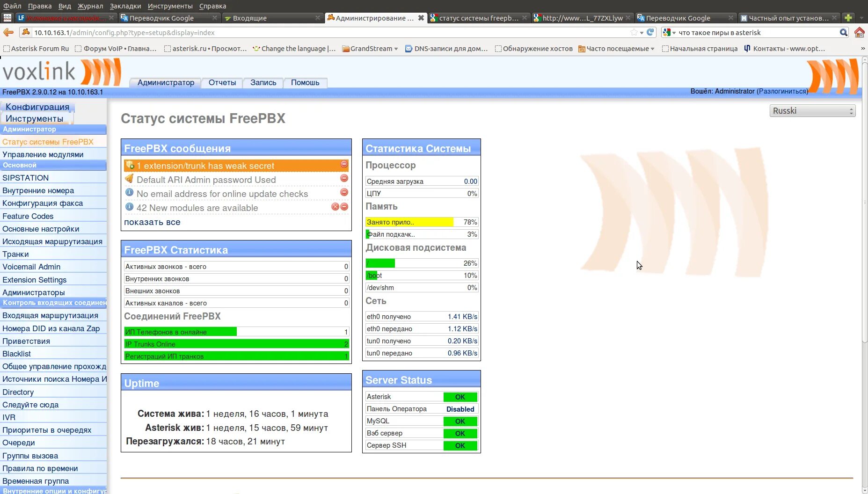Open the Файл menu
868x494 pixels.
(12, 6)
